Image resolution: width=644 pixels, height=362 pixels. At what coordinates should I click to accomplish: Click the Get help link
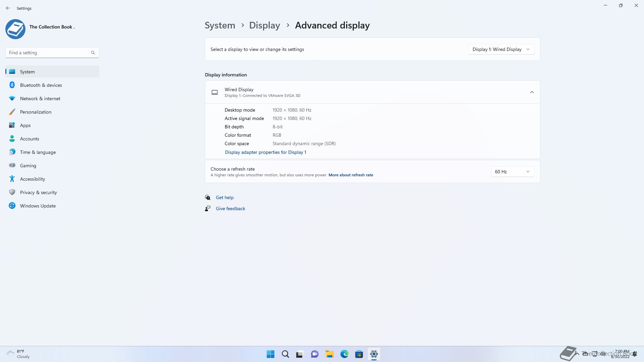(224, 197)
